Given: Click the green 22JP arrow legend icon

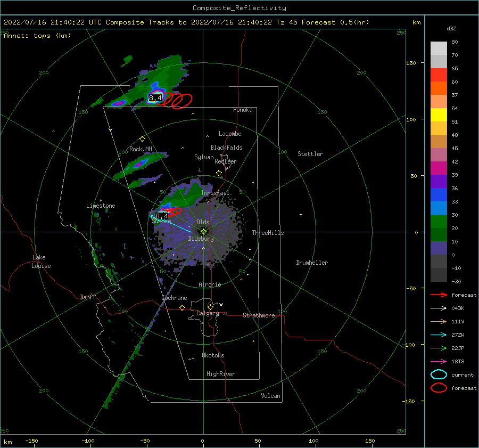Looking at the screenshot, I should click(x=439, y=348).
